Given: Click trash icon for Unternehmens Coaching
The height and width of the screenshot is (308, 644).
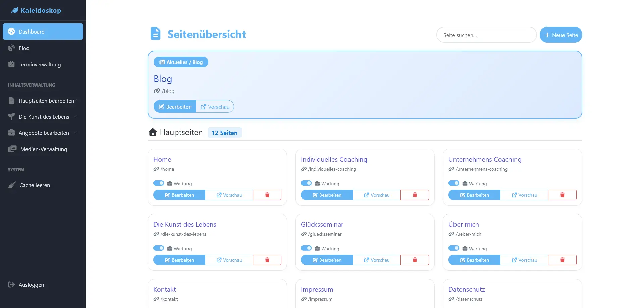Looking at the screenshot, I should click(562, 195).
